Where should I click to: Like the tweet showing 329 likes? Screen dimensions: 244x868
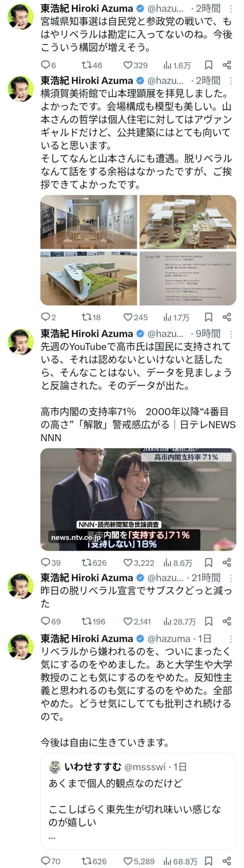135,65
